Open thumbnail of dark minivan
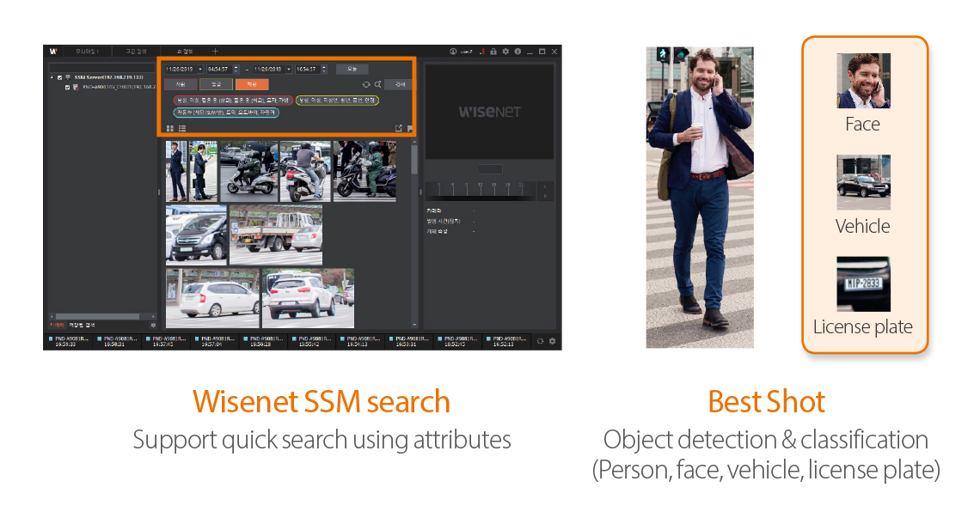 196,235
